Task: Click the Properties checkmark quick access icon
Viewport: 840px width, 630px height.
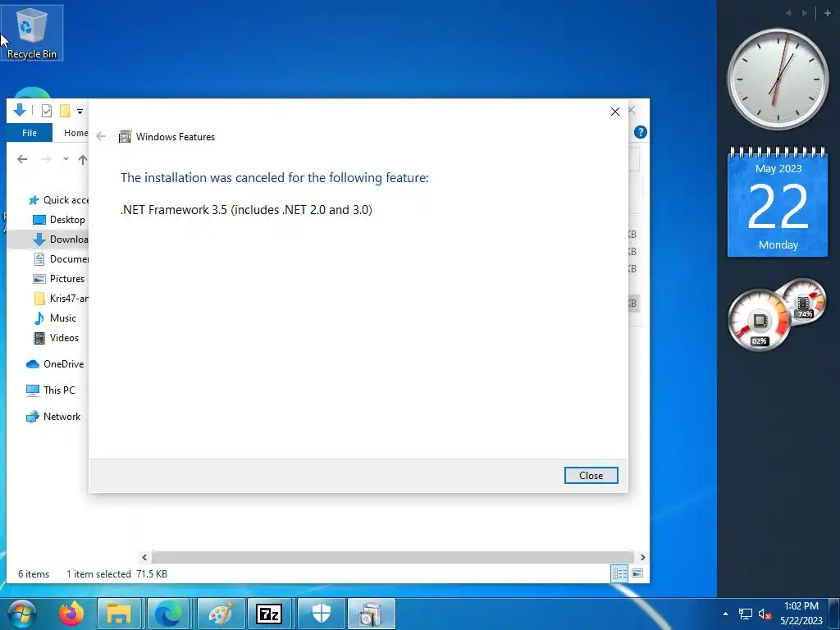Action: tap(47, 111)
